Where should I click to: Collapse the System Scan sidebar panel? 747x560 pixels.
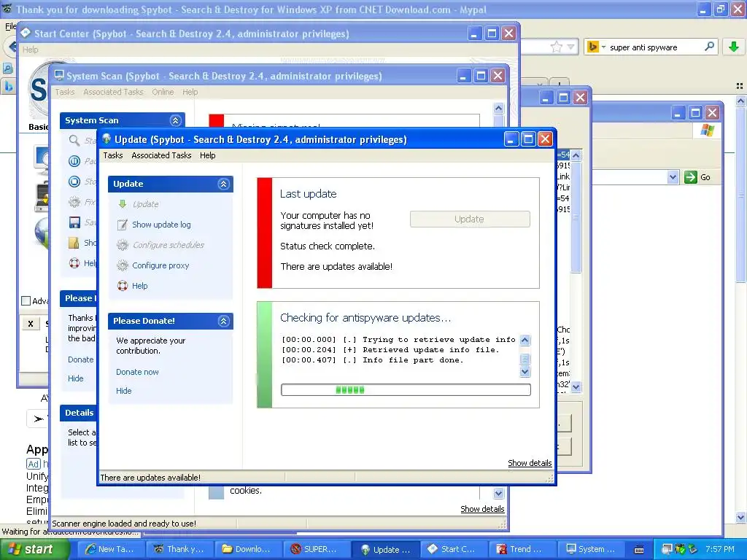point(175,120)
